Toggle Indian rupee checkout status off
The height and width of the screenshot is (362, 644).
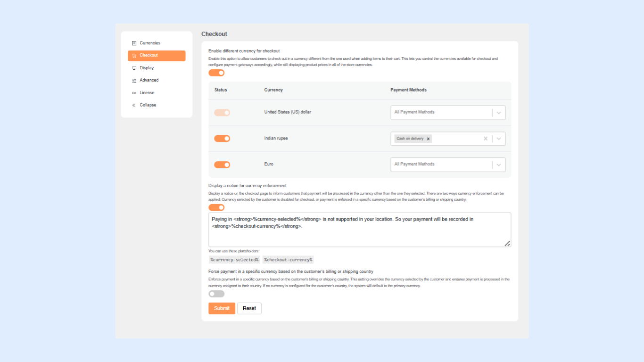coord(222,139)
